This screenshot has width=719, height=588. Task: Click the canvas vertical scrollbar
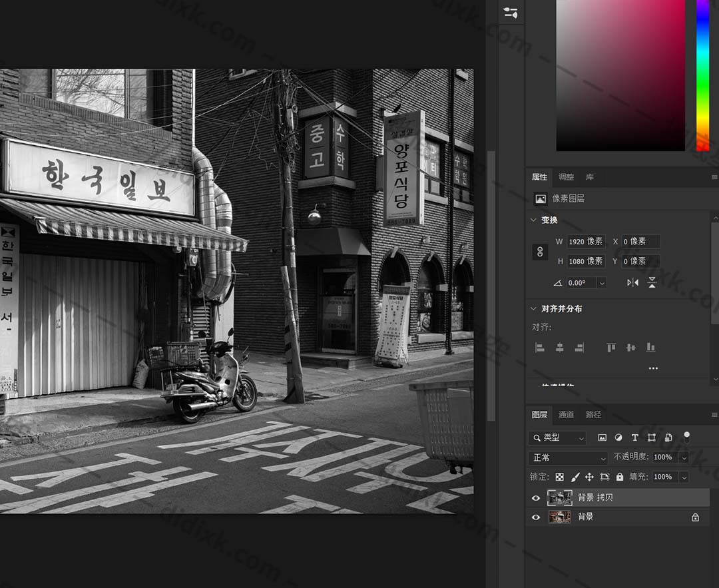coord(491,286)
